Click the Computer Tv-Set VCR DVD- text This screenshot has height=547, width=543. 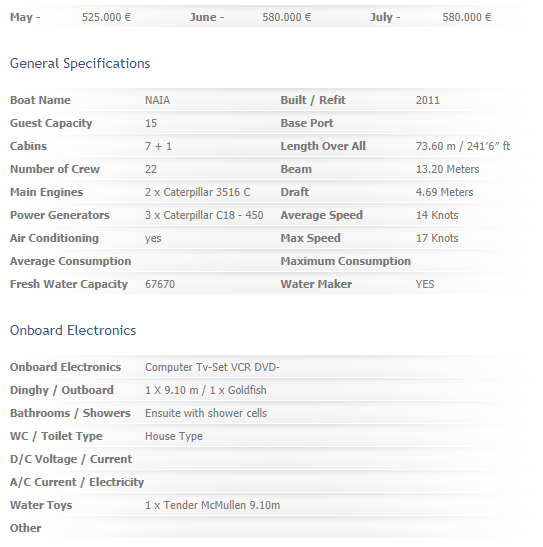[212, 367]
